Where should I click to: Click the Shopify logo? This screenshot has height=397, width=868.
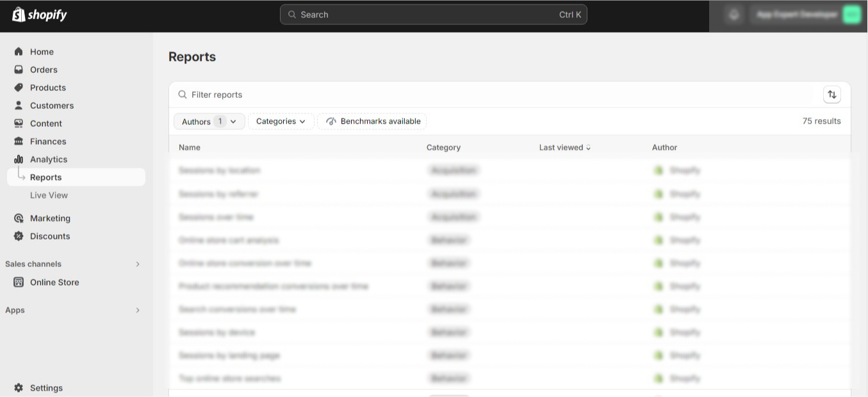coord(39,15)
